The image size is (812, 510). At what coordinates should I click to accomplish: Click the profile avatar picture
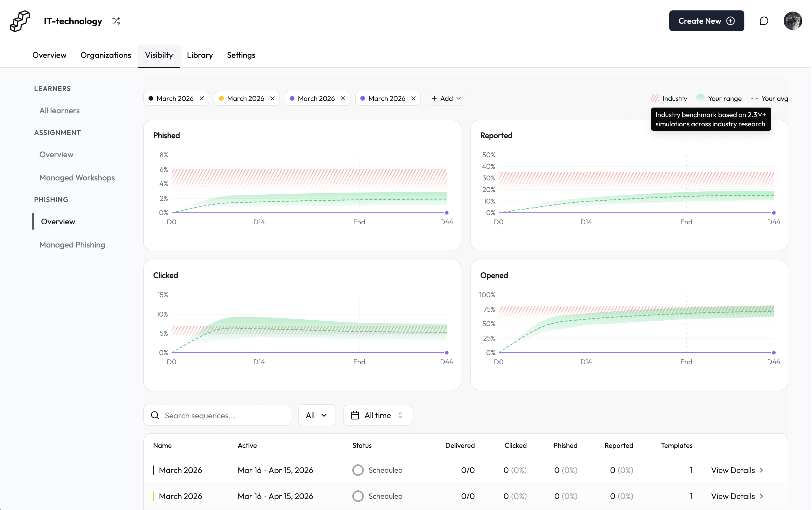[793, 21]
